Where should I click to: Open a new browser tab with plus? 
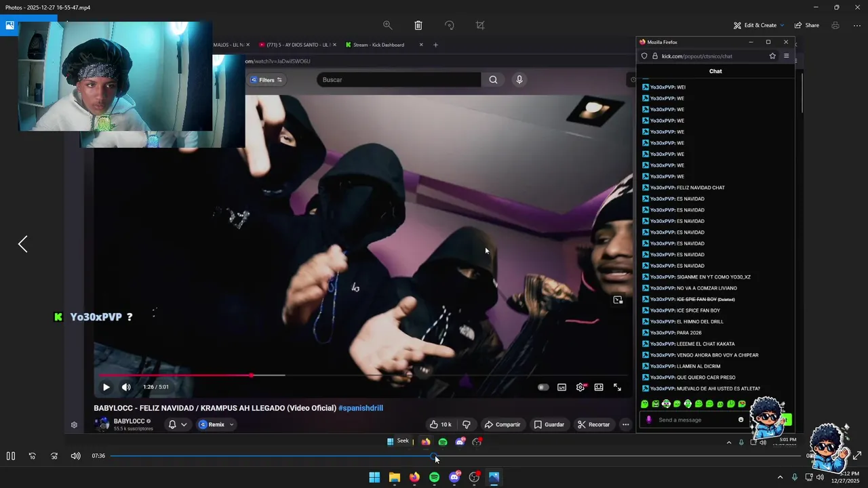435,45
